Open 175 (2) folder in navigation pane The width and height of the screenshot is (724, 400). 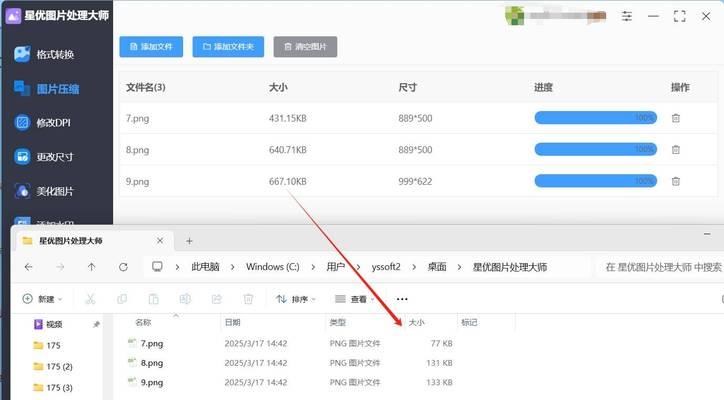point(53,366)
